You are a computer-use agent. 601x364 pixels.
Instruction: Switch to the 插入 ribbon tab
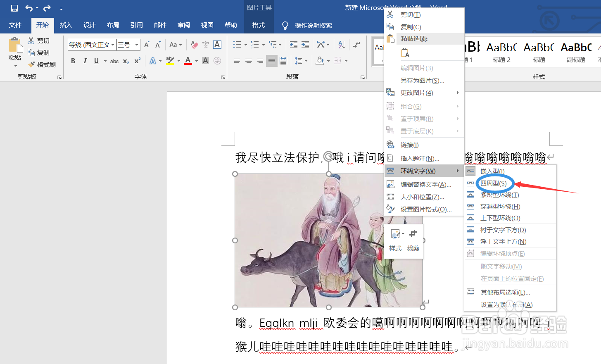pyautogui.click(x=66, y=25)
